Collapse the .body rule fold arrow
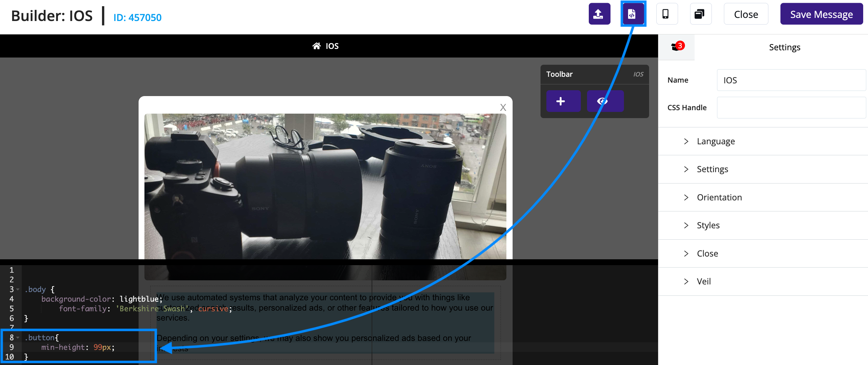Image resolution: width=868 pixels, height=365 pixels. 18,289
